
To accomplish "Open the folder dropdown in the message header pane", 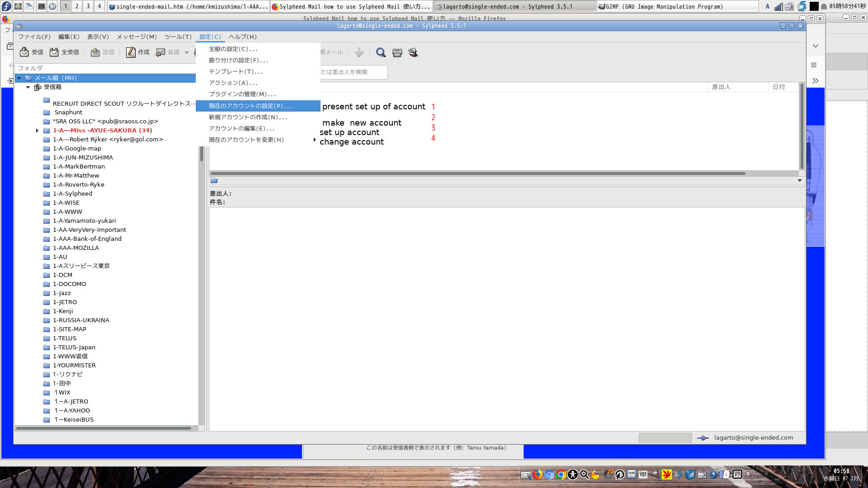I will pos(799,180).
